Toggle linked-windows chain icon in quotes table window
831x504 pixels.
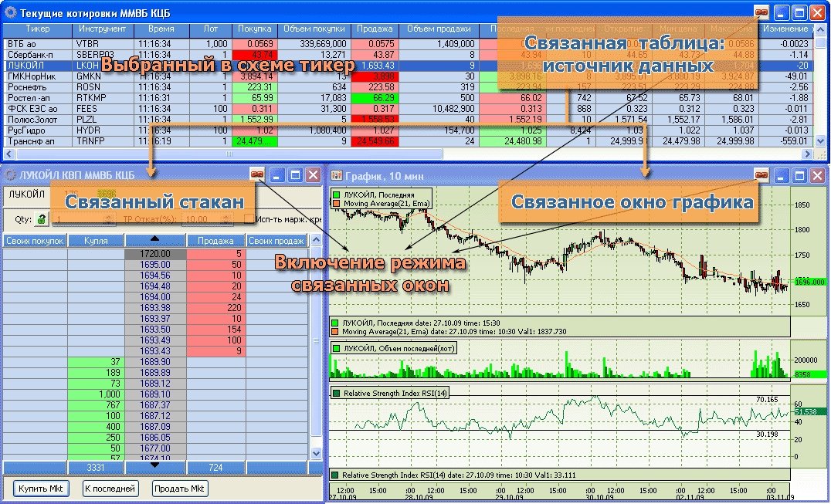click(761, 12)
